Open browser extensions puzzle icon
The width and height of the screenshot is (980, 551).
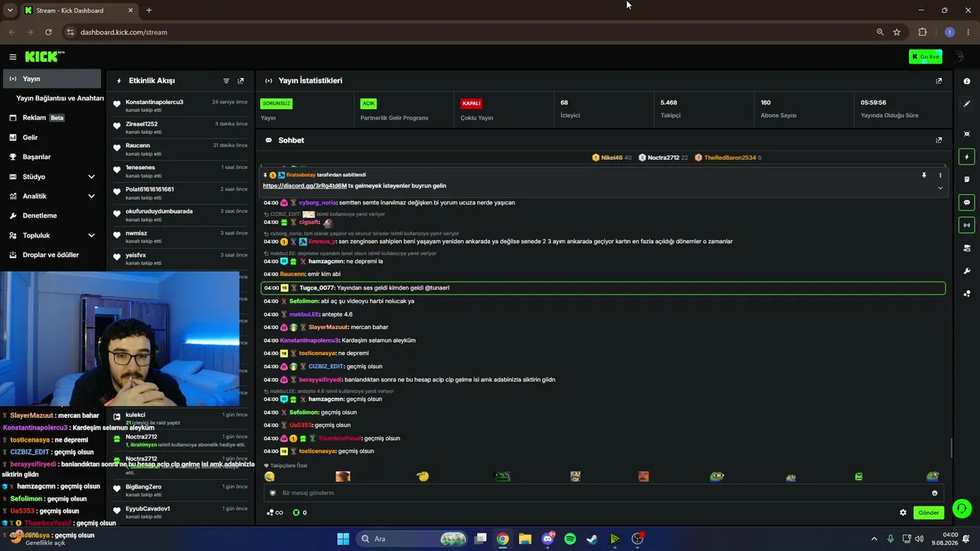tap(922, 32)
